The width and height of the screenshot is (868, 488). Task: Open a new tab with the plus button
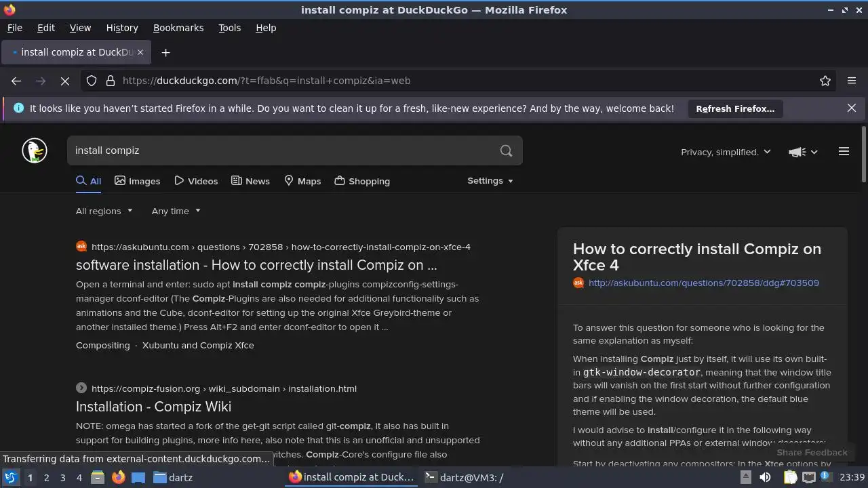[165, 52]
